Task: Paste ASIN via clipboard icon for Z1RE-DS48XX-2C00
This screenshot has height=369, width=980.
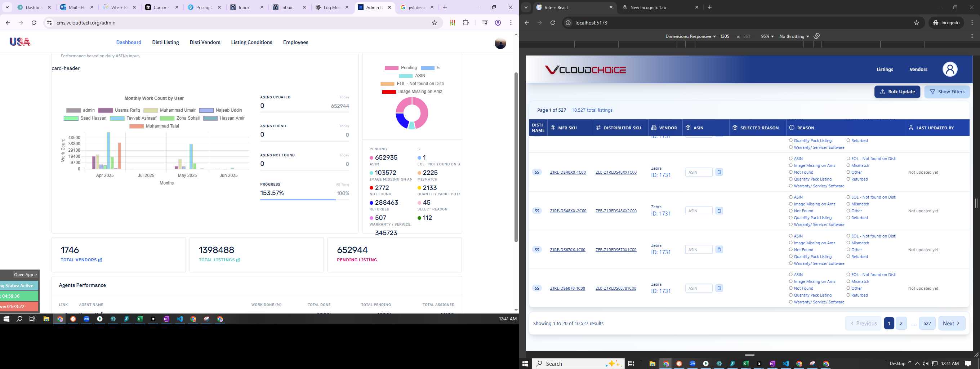Action: (x=719, y=211)
